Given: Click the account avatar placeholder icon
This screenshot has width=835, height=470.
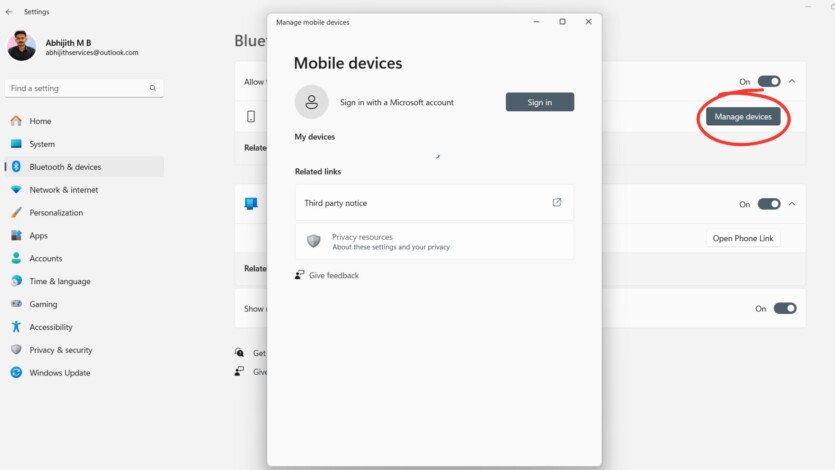Looking at the screenshot, I should [312, 102].
